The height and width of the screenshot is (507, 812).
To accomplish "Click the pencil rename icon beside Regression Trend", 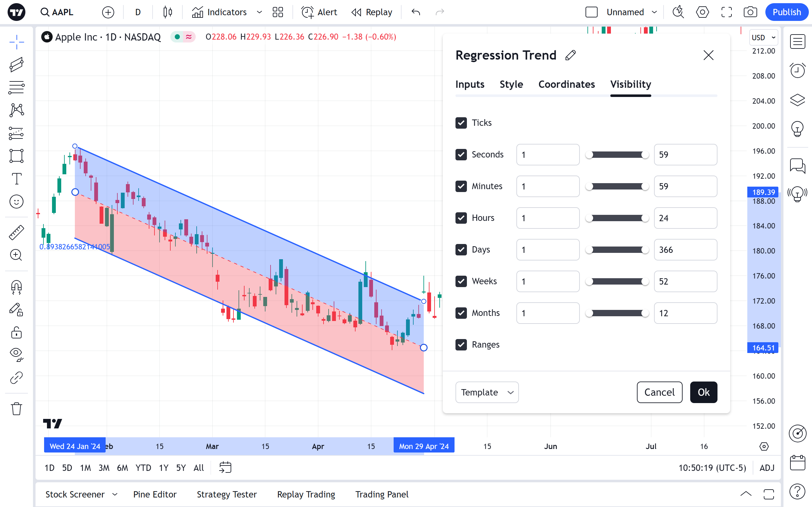I will [x=570, y=55].
